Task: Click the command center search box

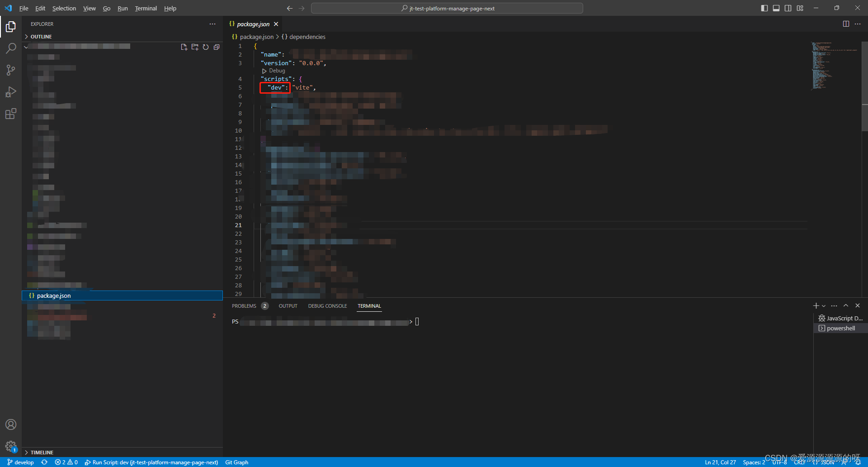Action: coord(447,8)
